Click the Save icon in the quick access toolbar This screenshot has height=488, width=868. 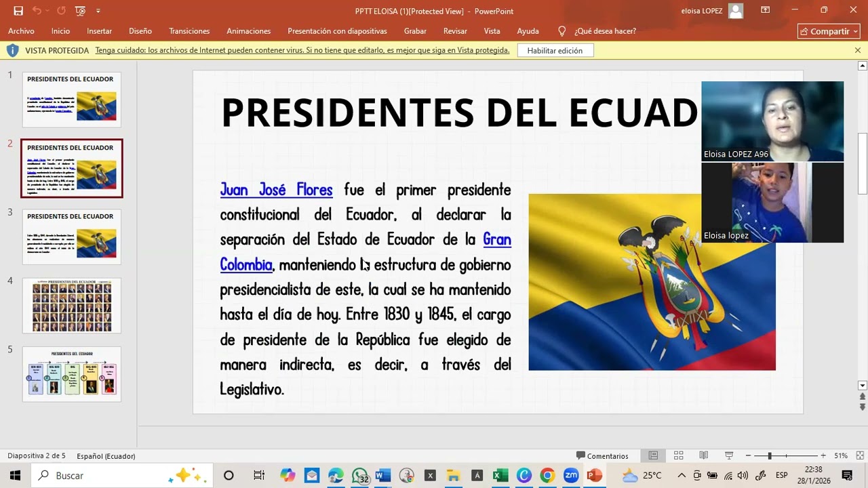18,11
